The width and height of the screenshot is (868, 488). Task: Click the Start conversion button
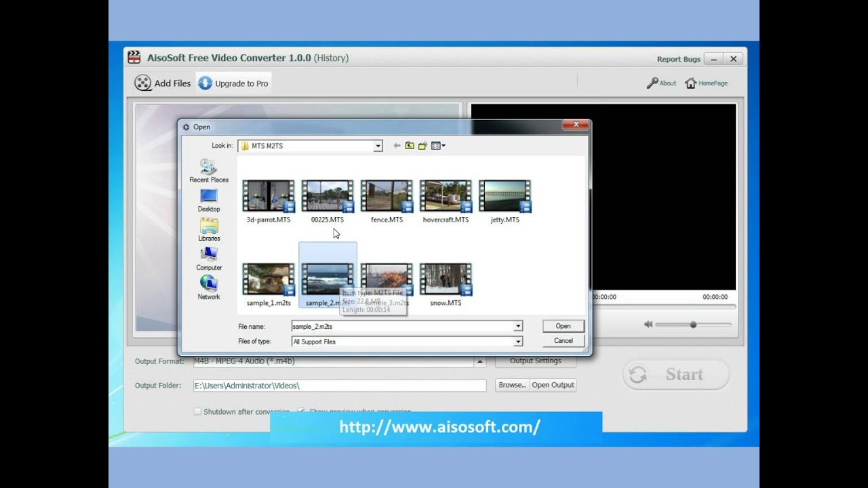pyautogui.click(x=676, y=374)
